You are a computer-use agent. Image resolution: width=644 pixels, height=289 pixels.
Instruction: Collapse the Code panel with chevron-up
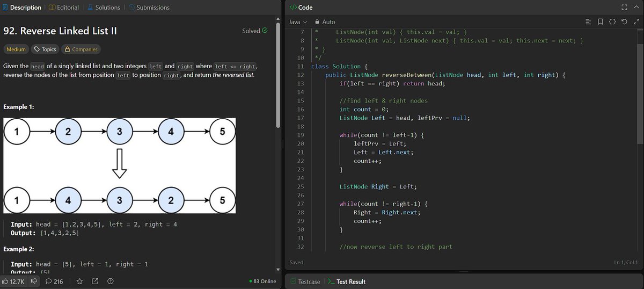click(636, 8)
